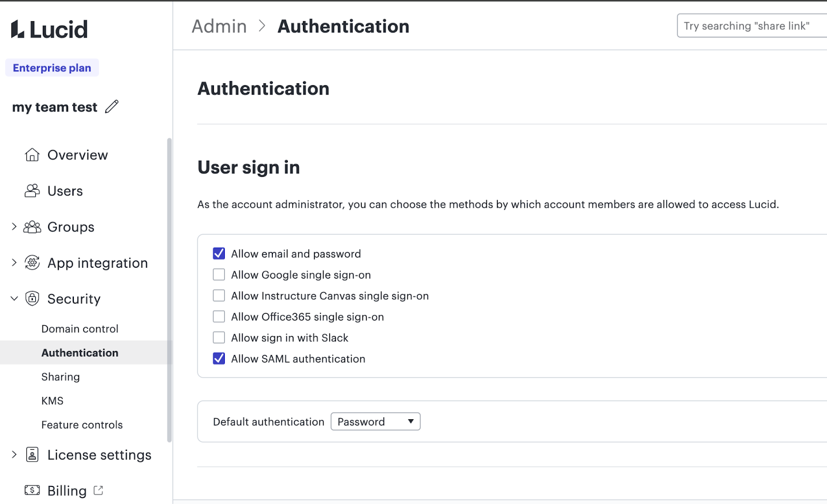Click the Billing dollar icon
Viewport: 827px width, 504px height.
pos(32,490)
